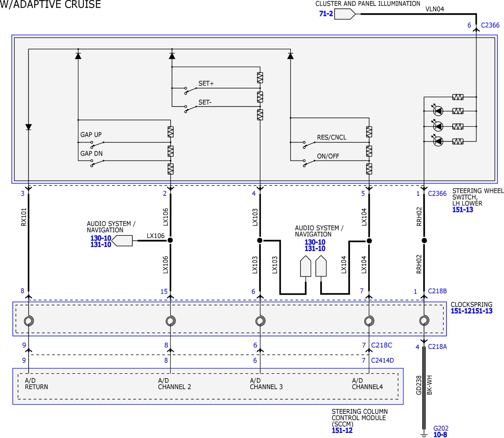Select the RX101 wire label
Image resolution: width=504 pixels, height=438 pixels.
[24, 217]
